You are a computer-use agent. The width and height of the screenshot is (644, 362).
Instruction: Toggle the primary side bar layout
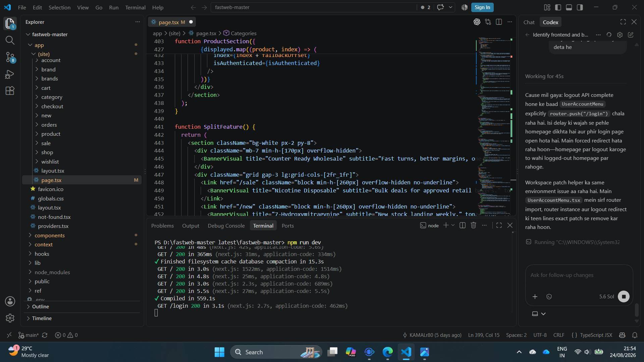[558, 7]
